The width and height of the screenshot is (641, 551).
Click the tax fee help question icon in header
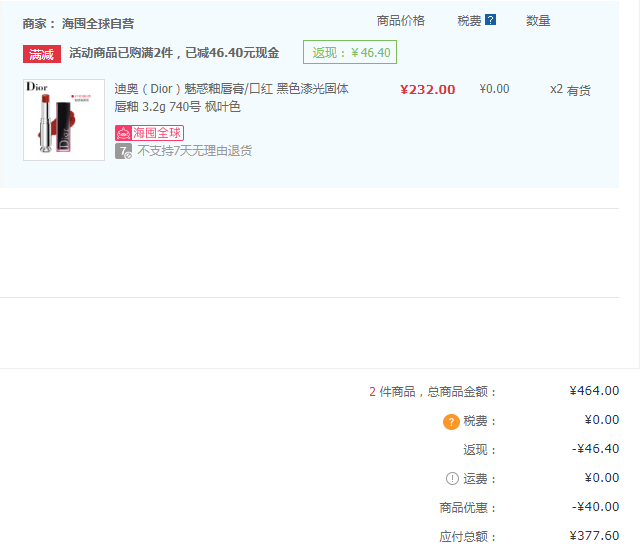[x=491, y=20]
